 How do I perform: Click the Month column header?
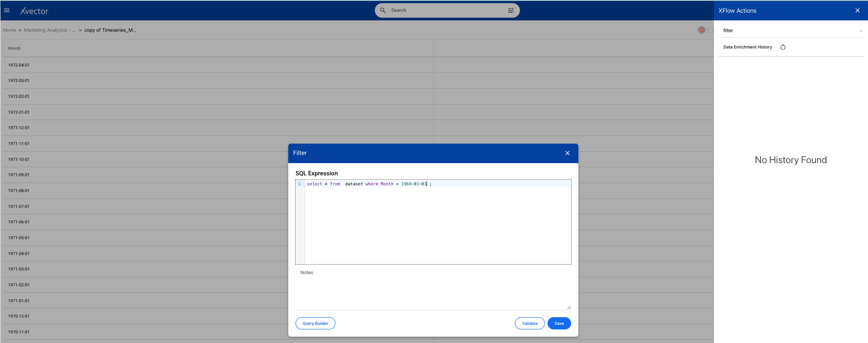15,48
